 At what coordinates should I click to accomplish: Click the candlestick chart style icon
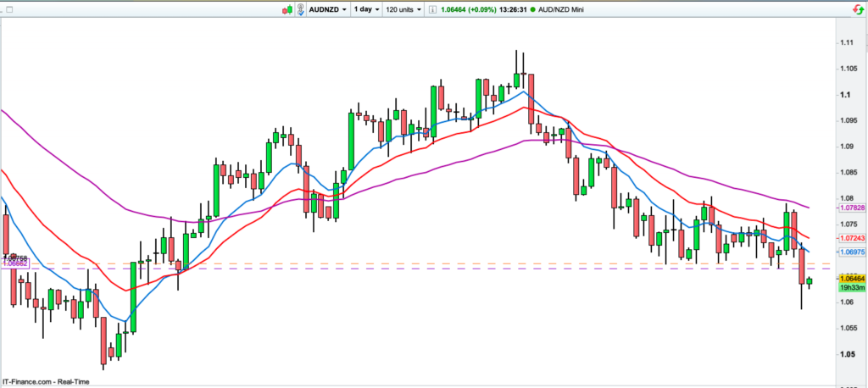pos(289,8)
